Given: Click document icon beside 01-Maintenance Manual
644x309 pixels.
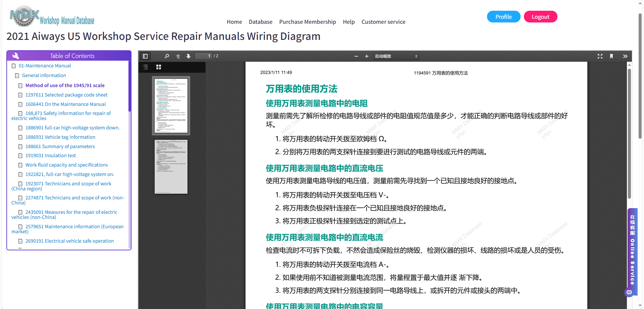Looking at the screenshot, I should click(14, 66).
